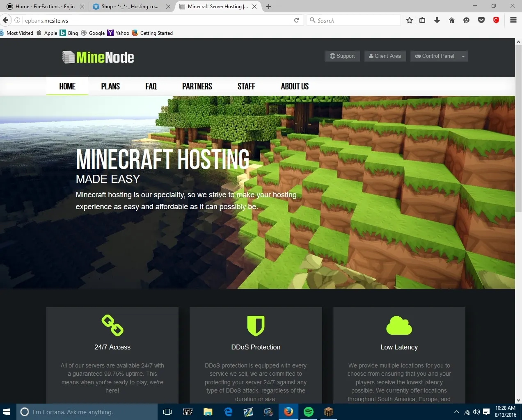Viewport: 522px width, 420px height.
Task: Open the Apple bookmark
Action: (47, 33)
